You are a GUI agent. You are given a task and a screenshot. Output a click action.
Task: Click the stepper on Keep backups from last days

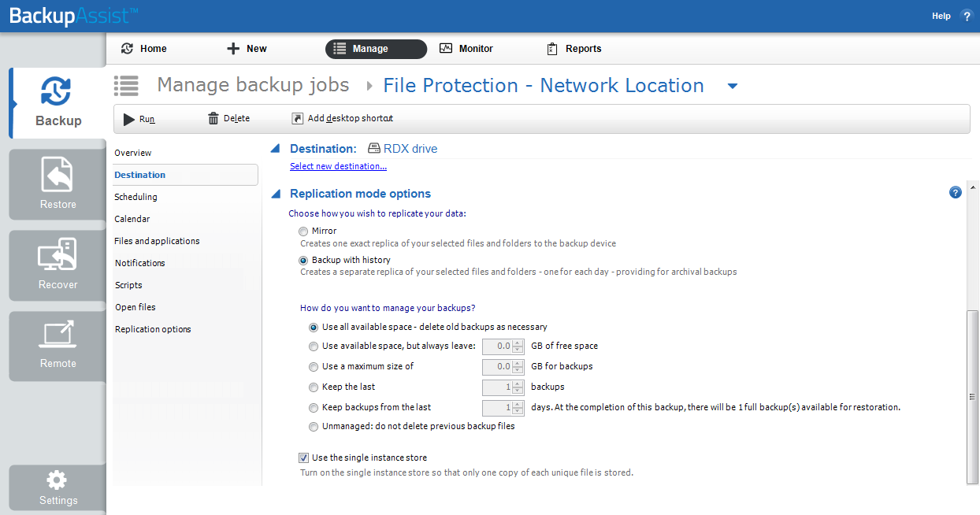pos(518,407)
